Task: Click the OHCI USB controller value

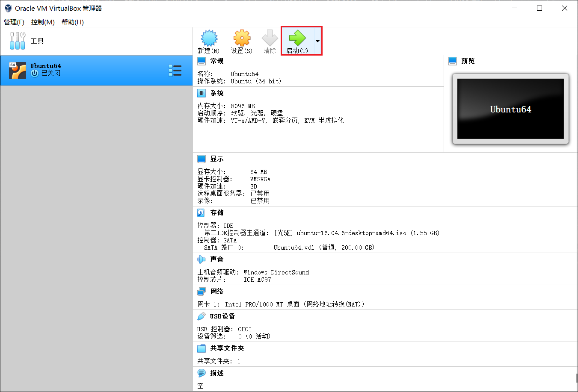Action: coord(245,329)
